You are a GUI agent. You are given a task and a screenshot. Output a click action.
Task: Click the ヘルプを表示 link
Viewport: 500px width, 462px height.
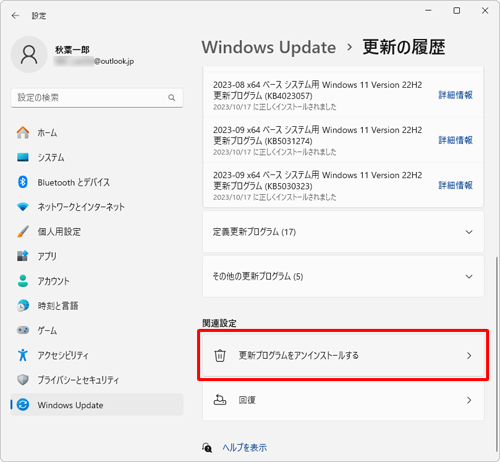point(245,447)
